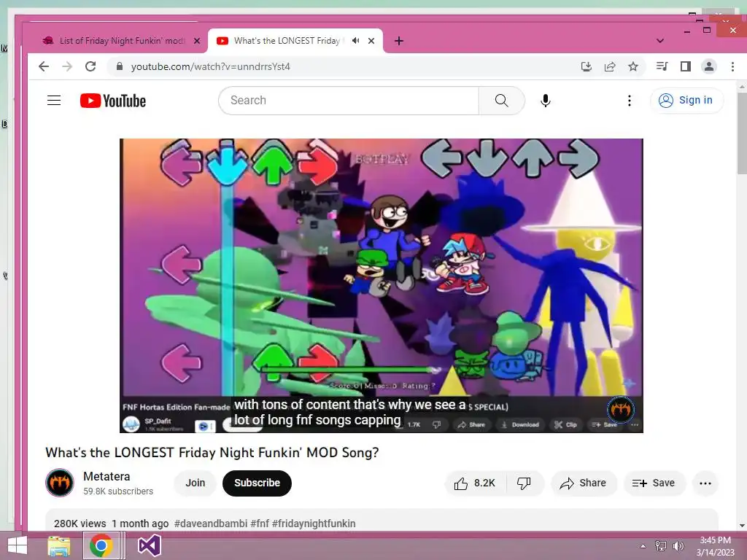Open the #daveandbambi hashtag
747x560 pixels.
(x=211, y=524)
